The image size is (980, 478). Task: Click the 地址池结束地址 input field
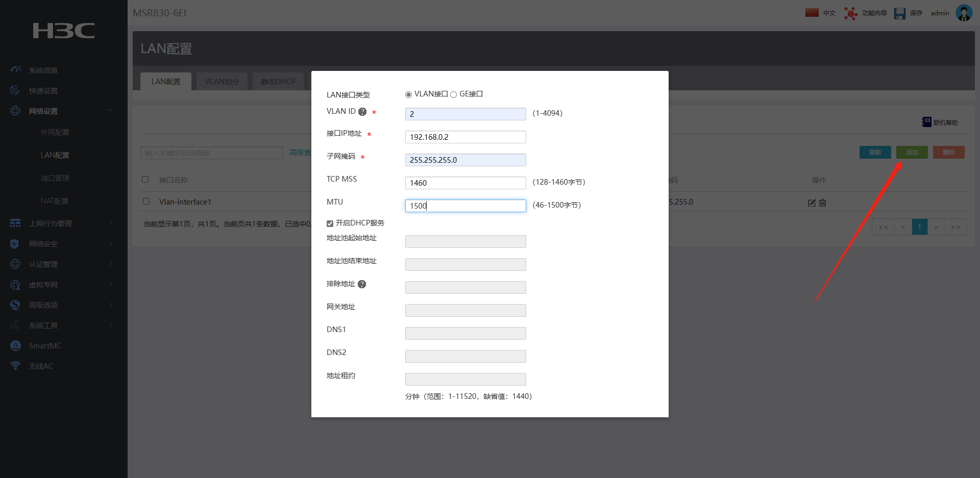(465, 264)
